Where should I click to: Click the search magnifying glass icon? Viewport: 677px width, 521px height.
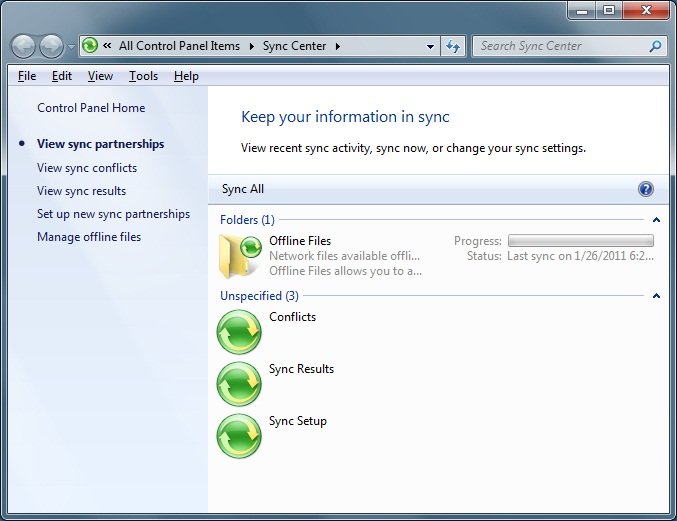(x=655, y=46)
